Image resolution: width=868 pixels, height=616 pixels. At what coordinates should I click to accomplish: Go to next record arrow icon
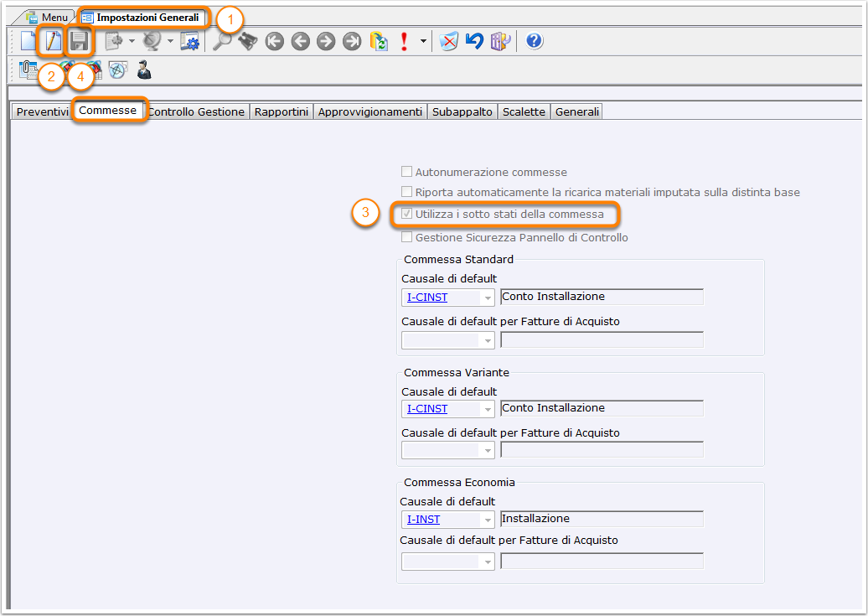[x=326, y=42]
